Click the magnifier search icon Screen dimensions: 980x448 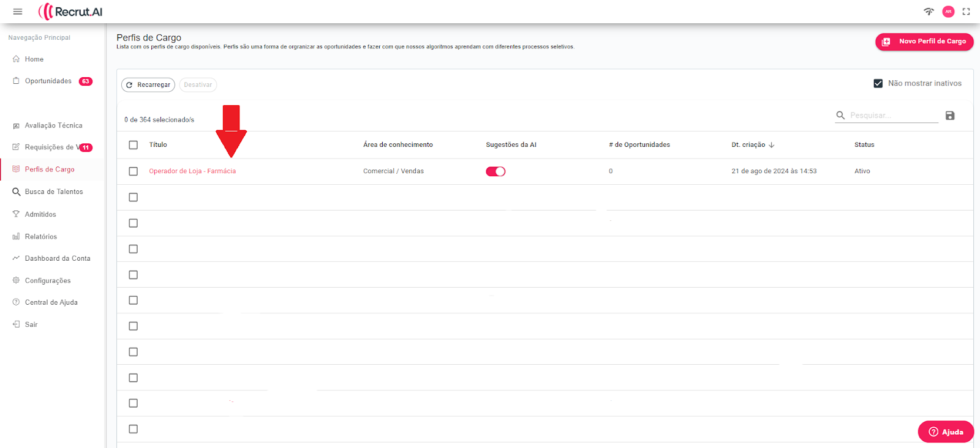[x=840, y=116]
